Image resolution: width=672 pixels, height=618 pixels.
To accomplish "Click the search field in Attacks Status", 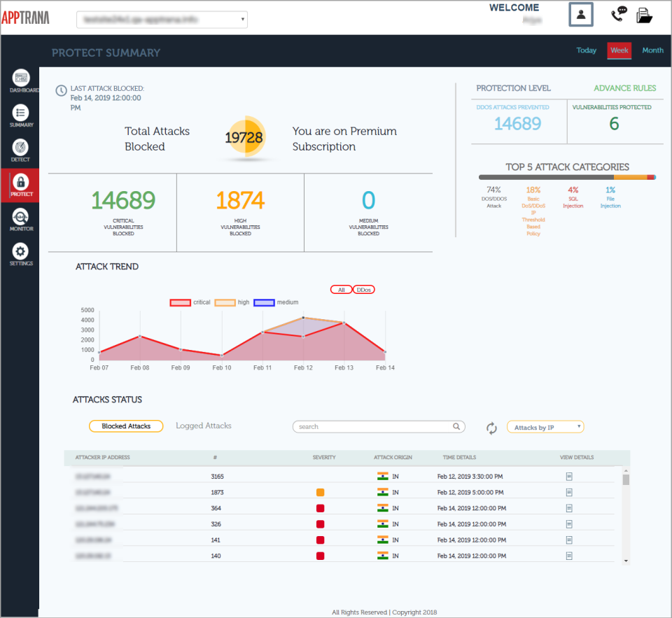I will [x=378, y=426].
